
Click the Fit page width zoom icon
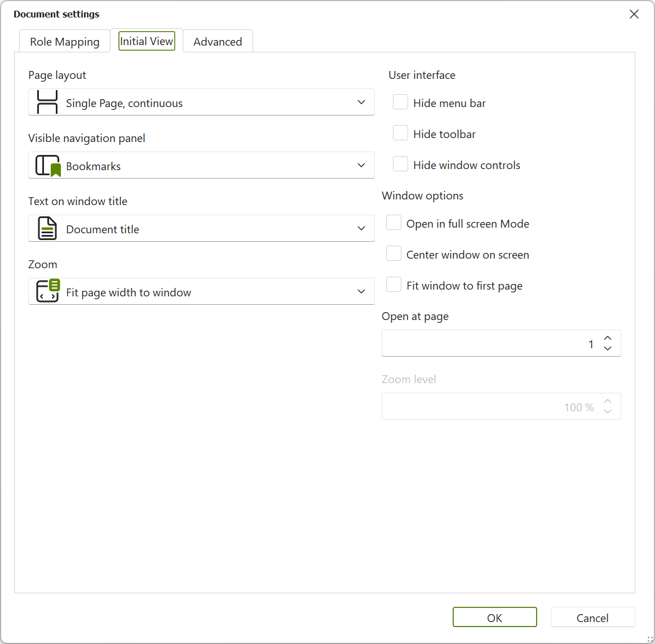[x=48, y=291]
